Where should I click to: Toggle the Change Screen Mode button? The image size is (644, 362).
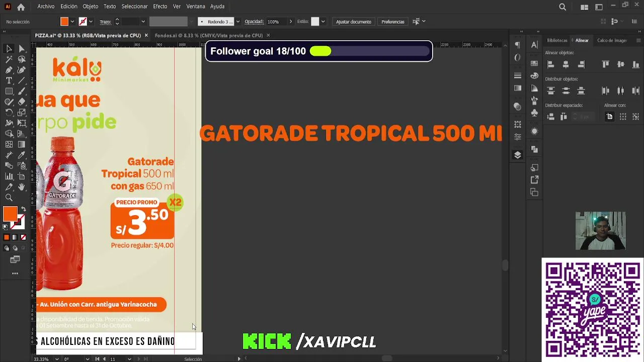pyautogui.click(x=15, y=259)
